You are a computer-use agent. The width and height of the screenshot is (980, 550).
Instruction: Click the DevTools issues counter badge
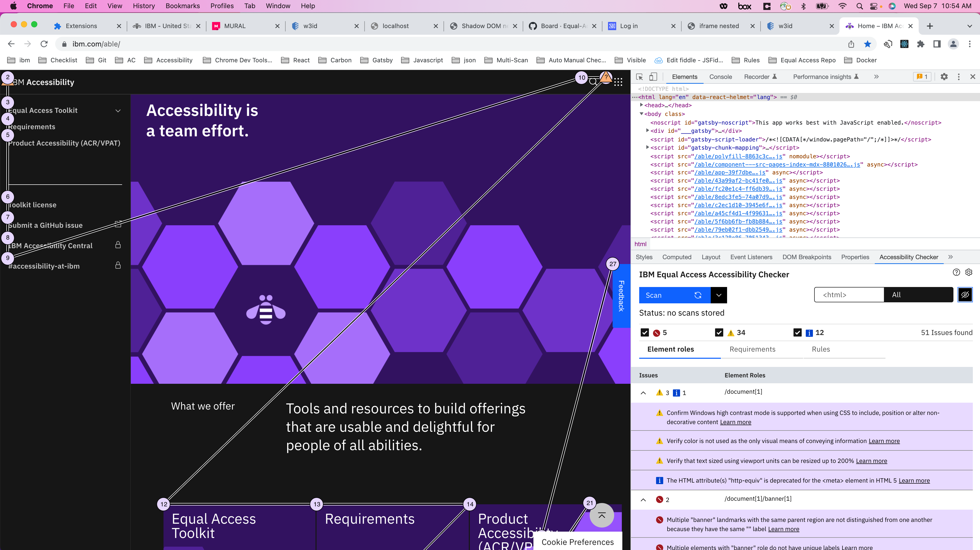(x=922, y=77)
